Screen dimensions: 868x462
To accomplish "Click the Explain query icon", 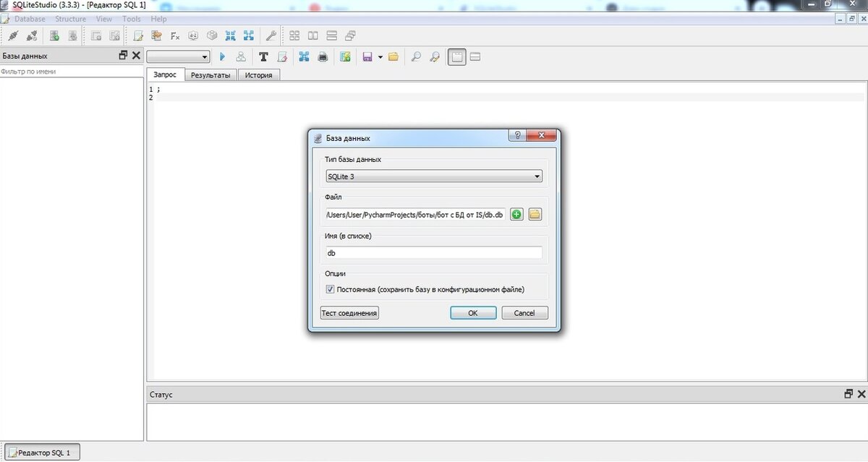I will [x=241, y=56].
